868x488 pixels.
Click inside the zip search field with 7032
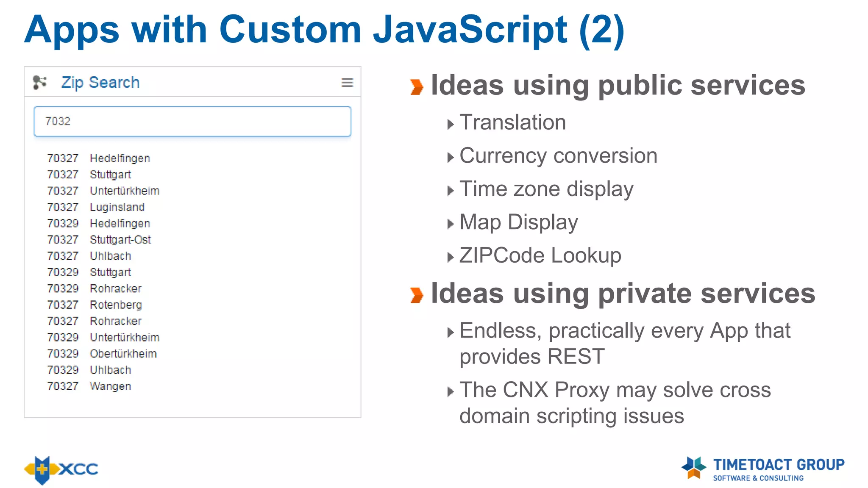(192, 122)
